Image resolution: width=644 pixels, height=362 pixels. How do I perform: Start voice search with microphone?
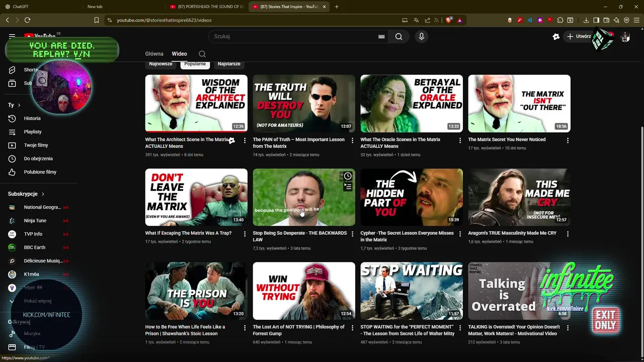tap(422, 36)
